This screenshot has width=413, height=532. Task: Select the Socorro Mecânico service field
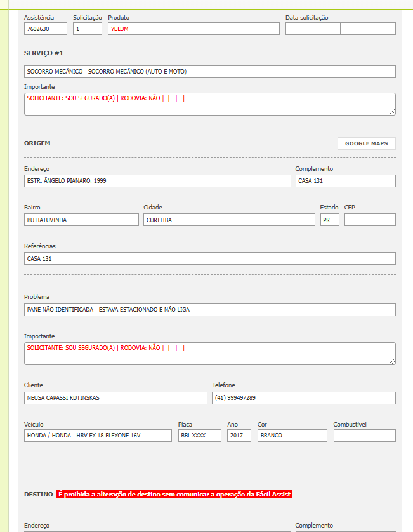[209, 72]
